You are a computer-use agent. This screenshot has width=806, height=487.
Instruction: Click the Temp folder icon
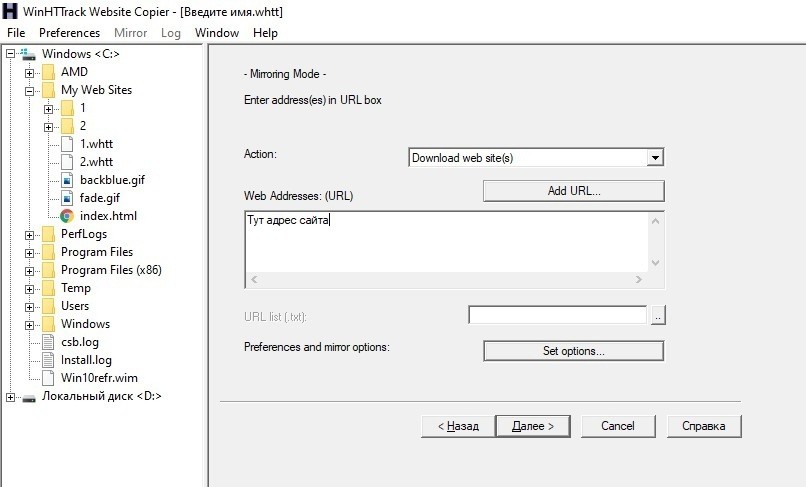click(48, 288)
